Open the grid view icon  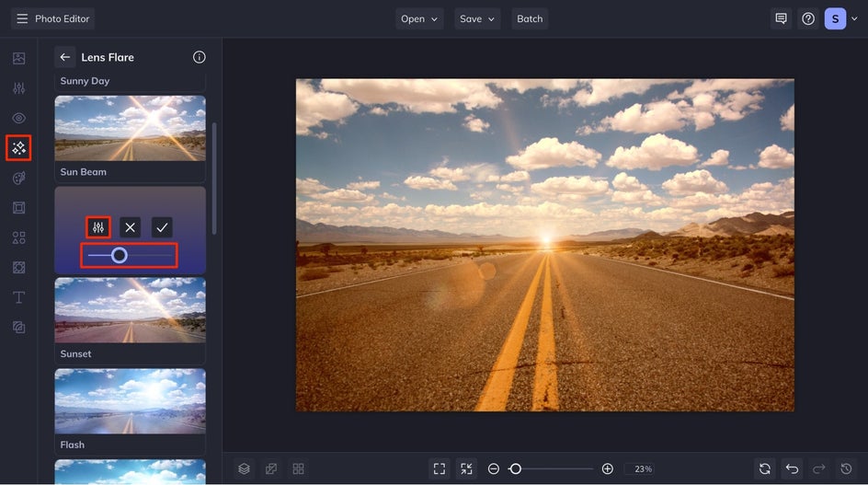coord(298,469)
